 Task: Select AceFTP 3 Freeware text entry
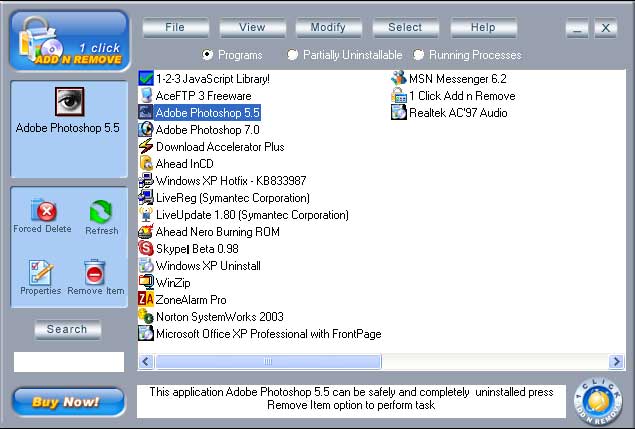(x=203, y=96)
